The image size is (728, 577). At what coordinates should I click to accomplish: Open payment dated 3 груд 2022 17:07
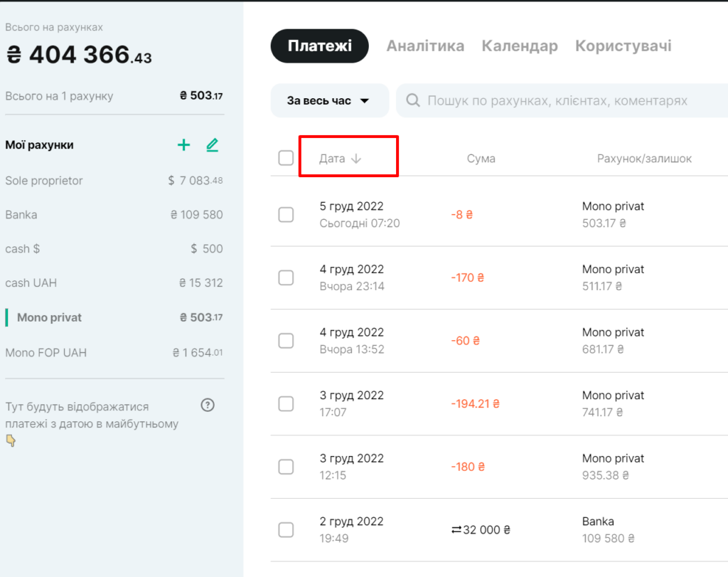351,403
